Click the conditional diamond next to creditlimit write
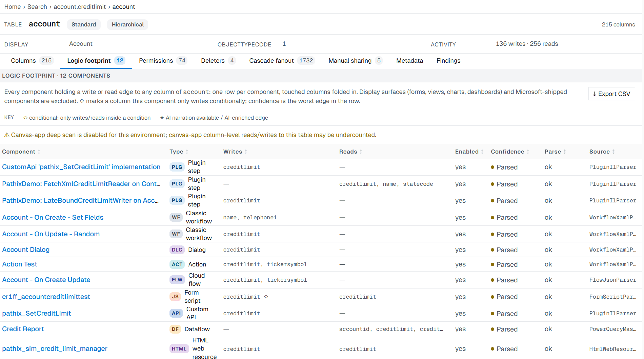The width and height of the screenshot is (644, 359). point(266,297)
